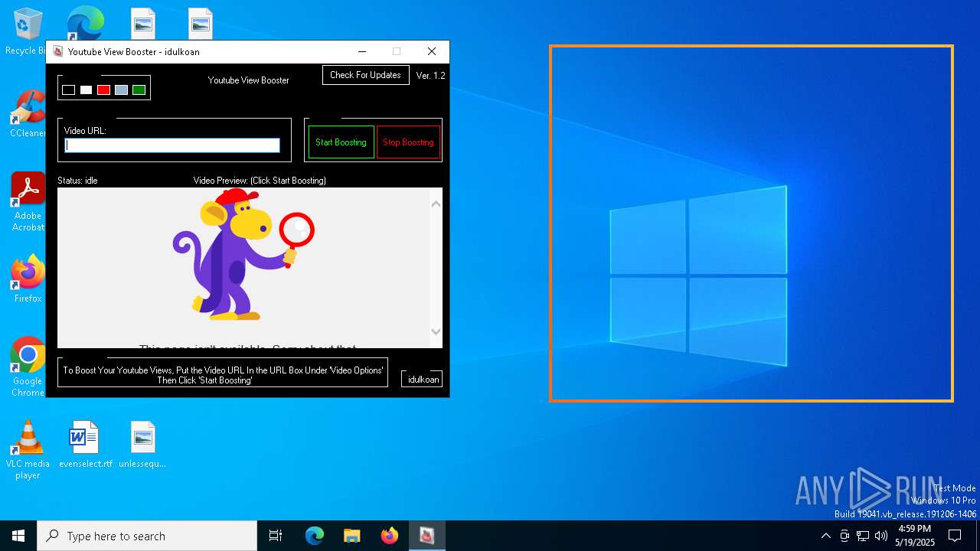
Task: Open the Windows Start menu
Action: [x=18, y=536]
